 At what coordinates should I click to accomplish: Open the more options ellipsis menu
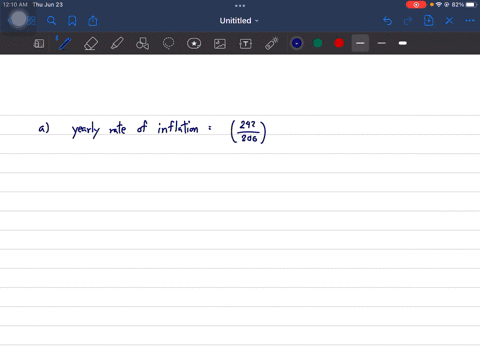coord(470,21)
